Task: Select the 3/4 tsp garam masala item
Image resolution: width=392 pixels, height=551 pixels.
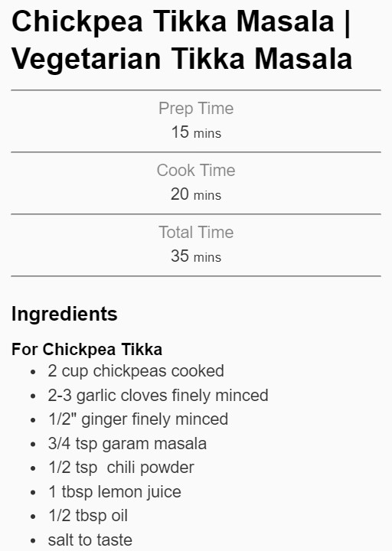Action: pos(127,444)
